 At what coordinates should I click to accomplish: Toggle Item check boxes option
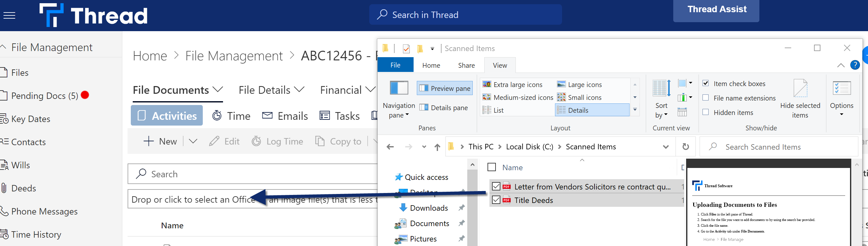tap(706, 83)
